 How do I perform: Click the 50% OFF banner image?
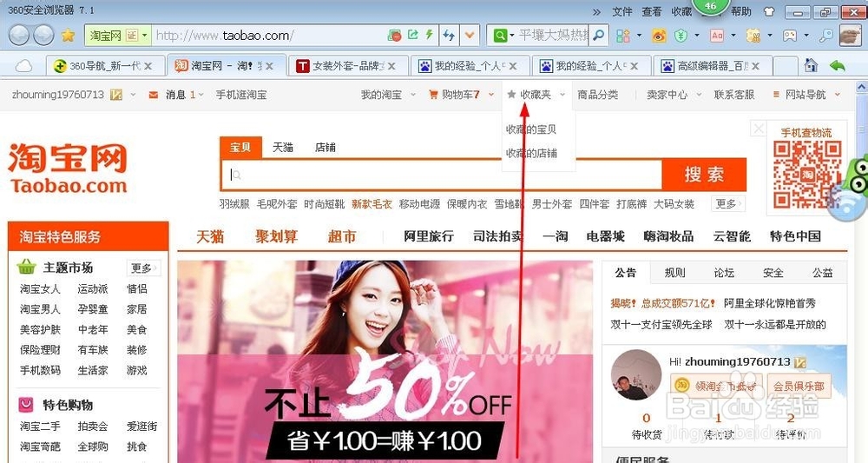pos(385,360)
